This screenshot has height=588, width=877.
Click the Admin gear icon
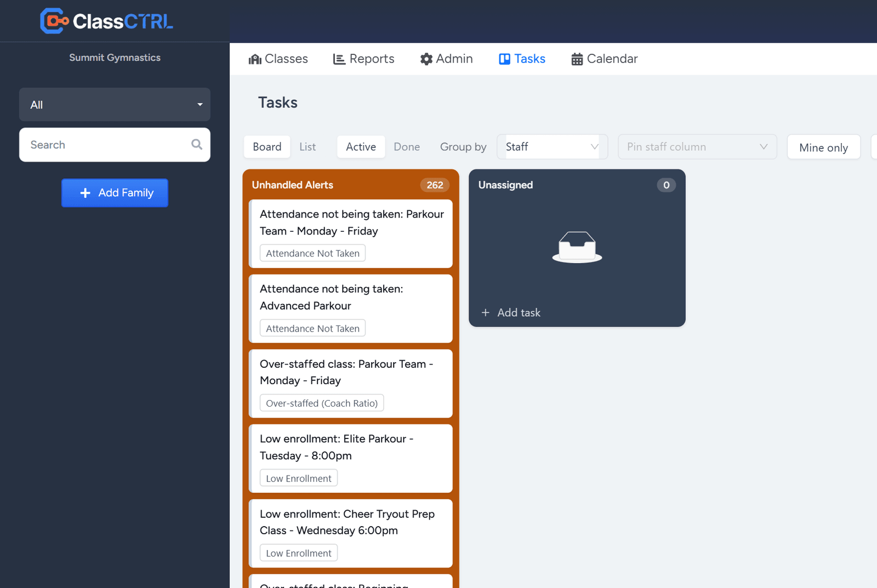pos(426,59)
